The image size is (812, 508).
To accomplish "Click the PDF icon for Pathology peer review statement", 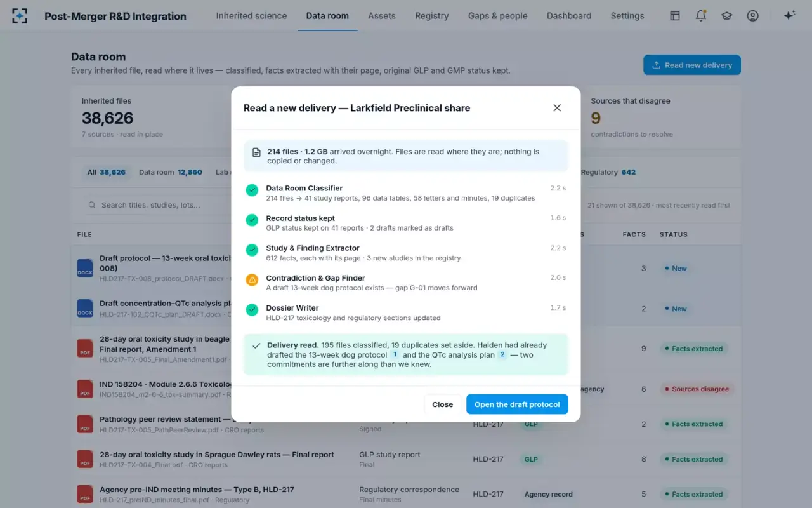I will (85, 424).
